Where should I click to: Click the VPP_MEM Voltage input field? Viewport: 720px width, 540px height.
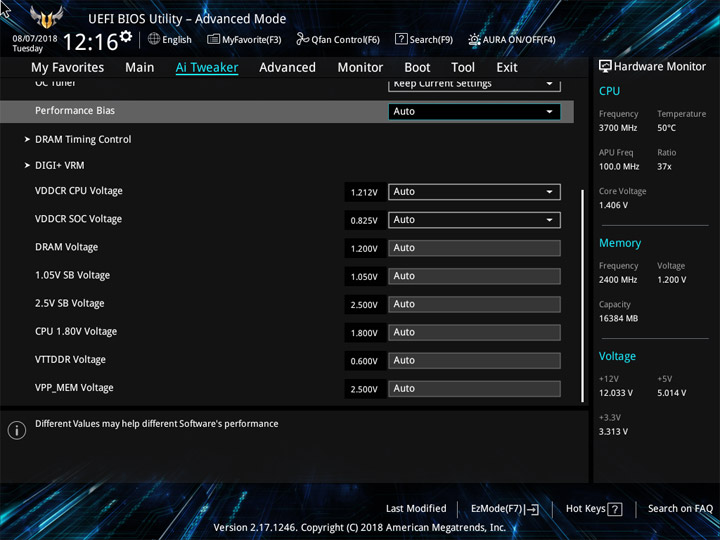[474, 388]
